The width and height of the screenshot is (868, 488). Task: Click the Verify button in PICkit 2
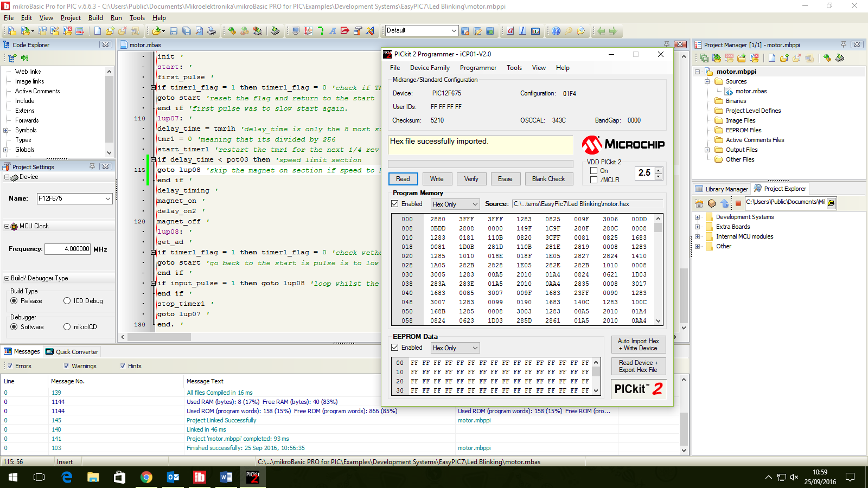point(471,179)
